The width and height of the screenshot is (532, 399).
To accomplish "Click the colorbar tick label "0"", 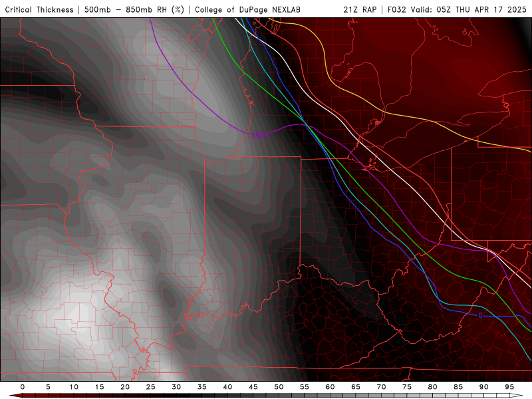I will point(23,387).
